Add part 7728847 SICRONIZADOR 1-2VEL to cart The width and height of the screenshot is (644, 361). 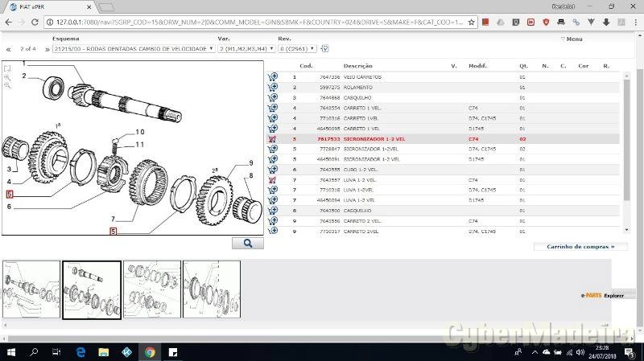coord(273,149)
